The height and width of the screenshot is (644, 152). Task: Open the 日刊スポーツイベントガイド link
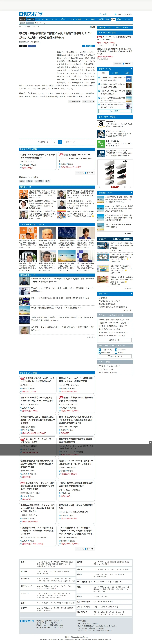pyautogui.click(x=109, y=366)
